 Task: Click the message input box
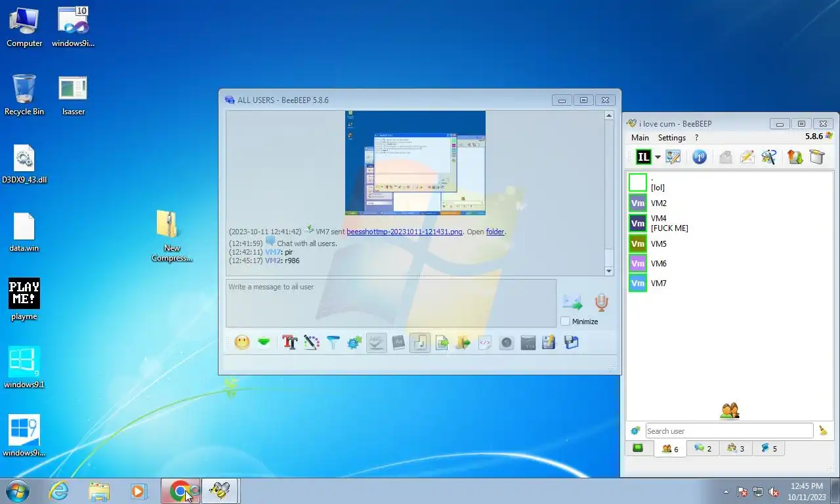pyautogui.click(x=391, y=303)
